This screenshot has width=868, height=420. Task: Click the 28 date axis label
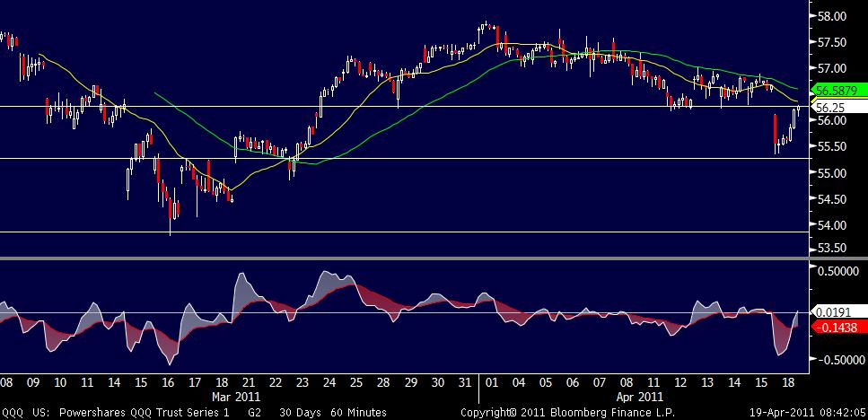(x=383, y=382)
